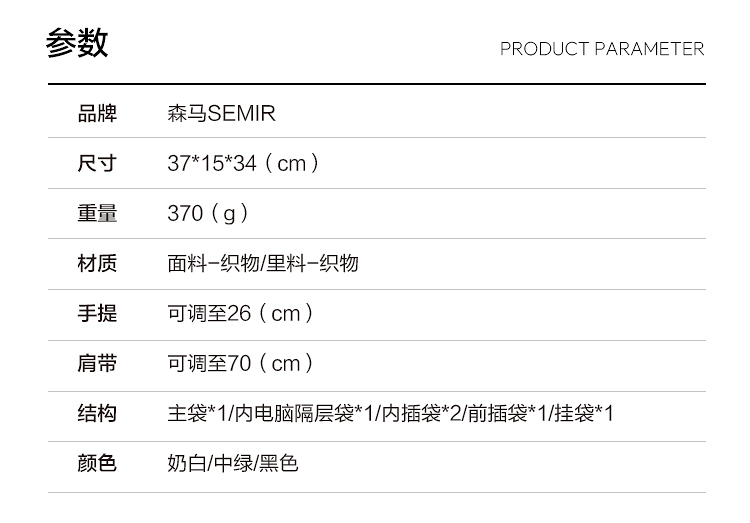Click the 37*15*34 (cm) size value
This screenshot has height=523, width=750.
click(243, 163)
